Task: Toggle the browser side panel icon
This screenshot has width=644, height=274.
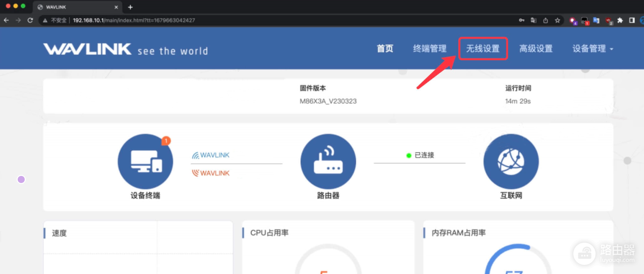Action: pos(632,20)
